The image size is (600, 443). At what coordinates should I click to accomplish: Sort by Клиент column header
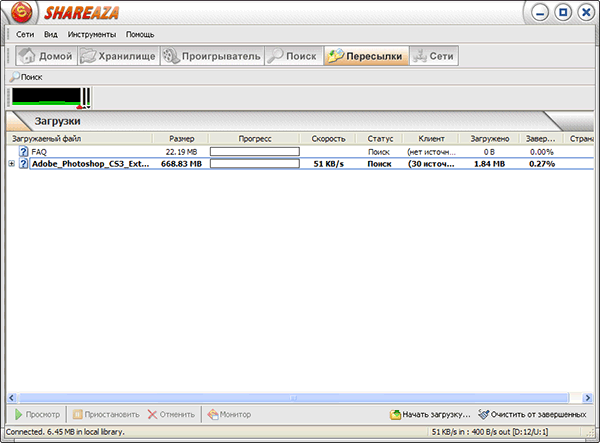431,138
